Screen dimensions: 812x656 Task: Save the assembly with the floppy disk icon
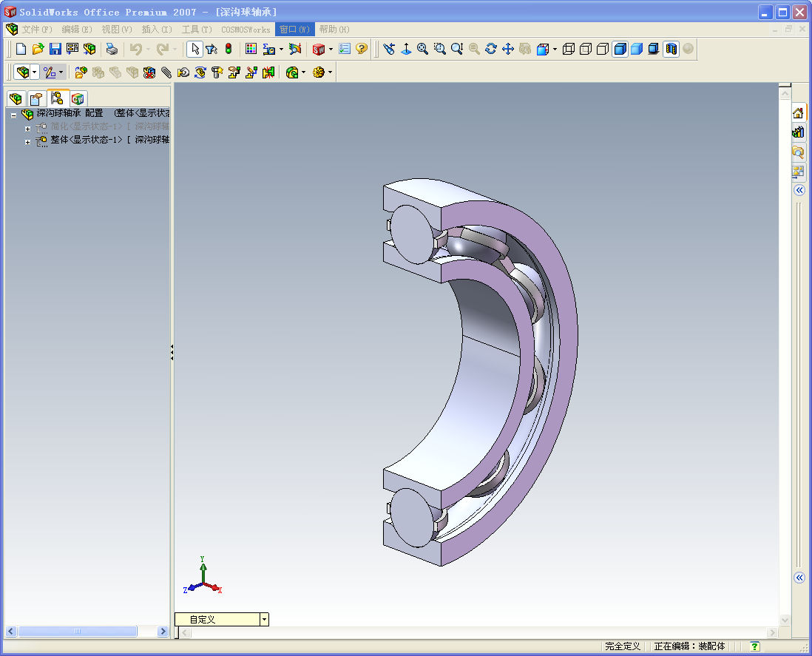coord(55,50)
